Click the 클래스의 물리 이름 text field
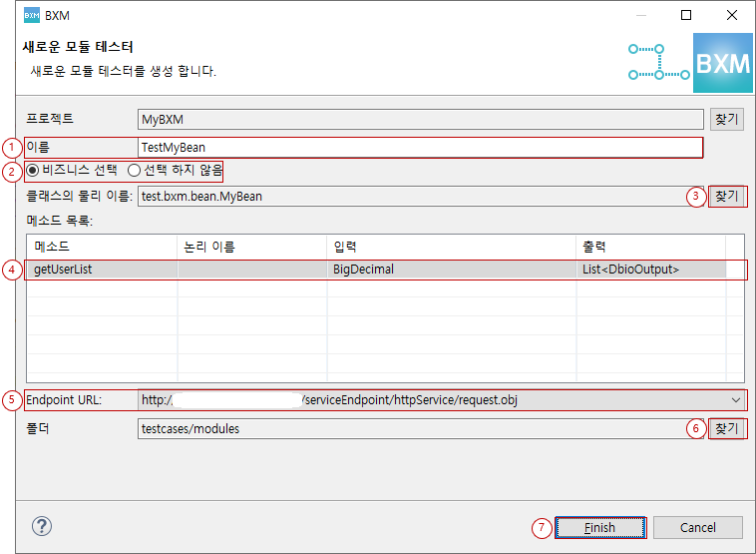This screenshot has width=756, height=554. [419, 197]
